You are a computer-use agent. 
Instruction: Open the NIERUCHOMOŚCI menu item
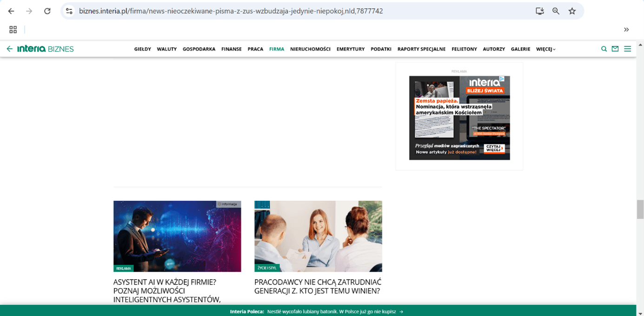310,49
